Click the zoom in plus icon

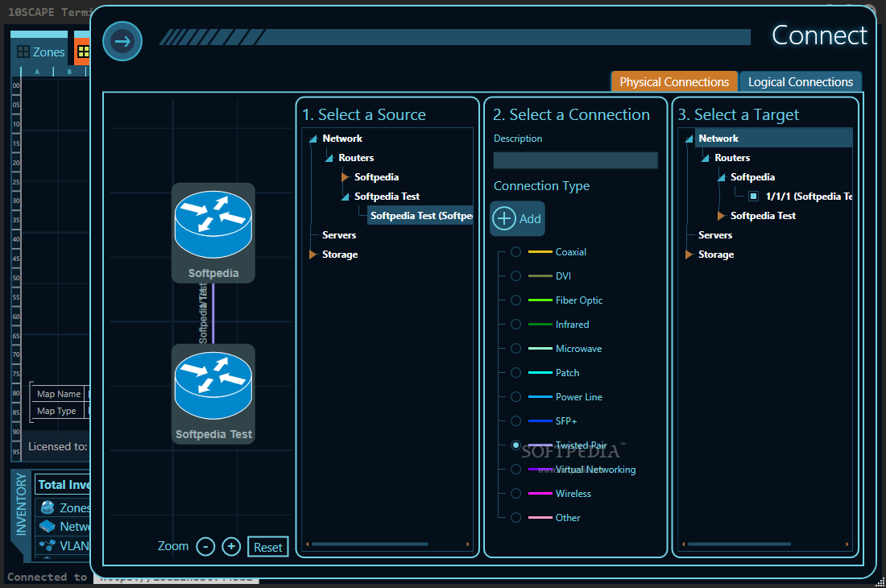pyautogui.click(x=231, y=546)
